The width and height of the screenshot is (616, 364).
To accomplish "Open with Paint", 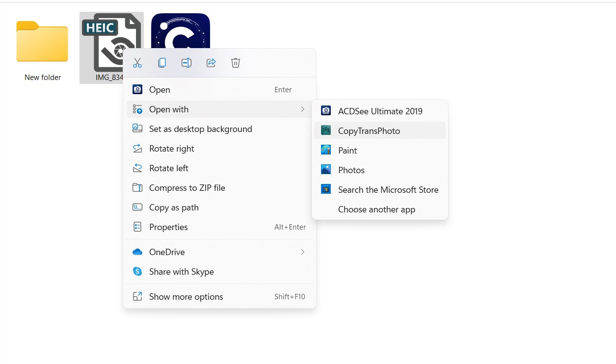I will tap(380, 151).
